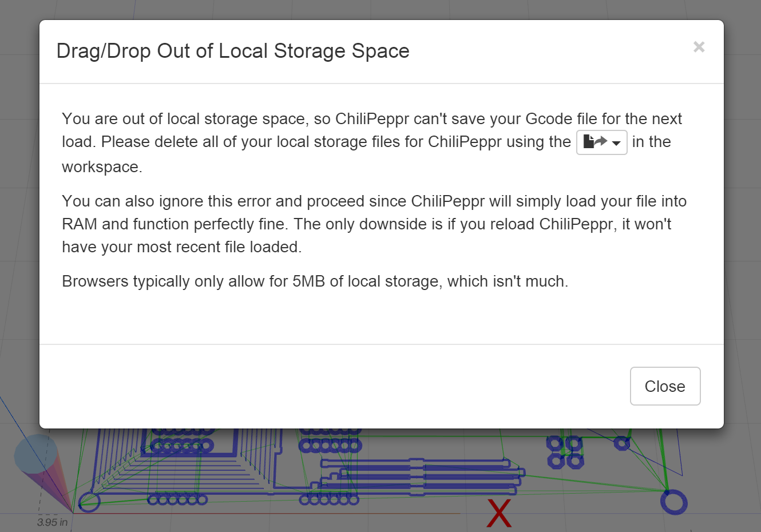Click the "3.95 in" dimension label
This screenshot has height=532, width=761.
coord(52,522)
